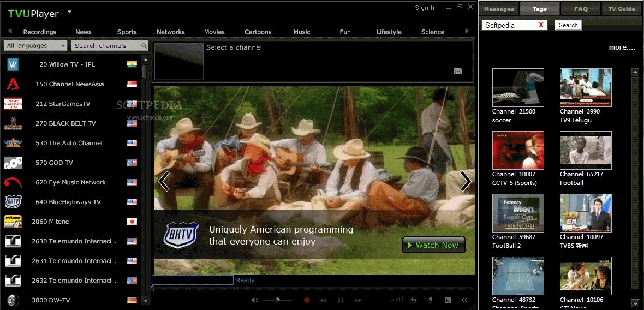Switch to the TV Guide tab
This screenshot has width=644, height=310.
(x=622, y=9)
